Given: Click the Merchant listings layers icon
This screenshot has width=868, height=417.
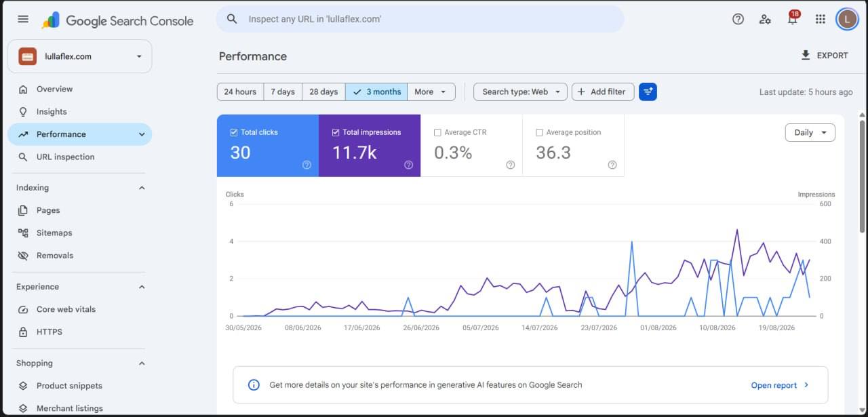Looking at the screenshot, I should (x=23, y=408).
